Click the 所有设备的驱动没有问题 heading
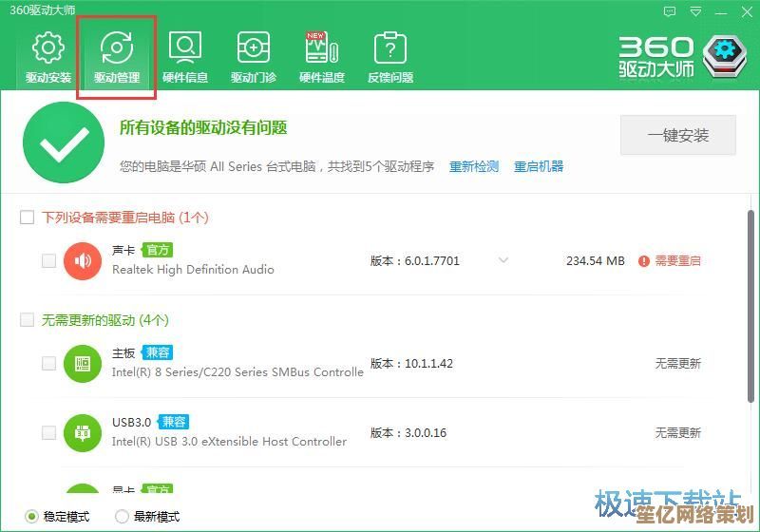Viewport: 760px width, 532px height. pyautogui.click(x=203, y=128)
